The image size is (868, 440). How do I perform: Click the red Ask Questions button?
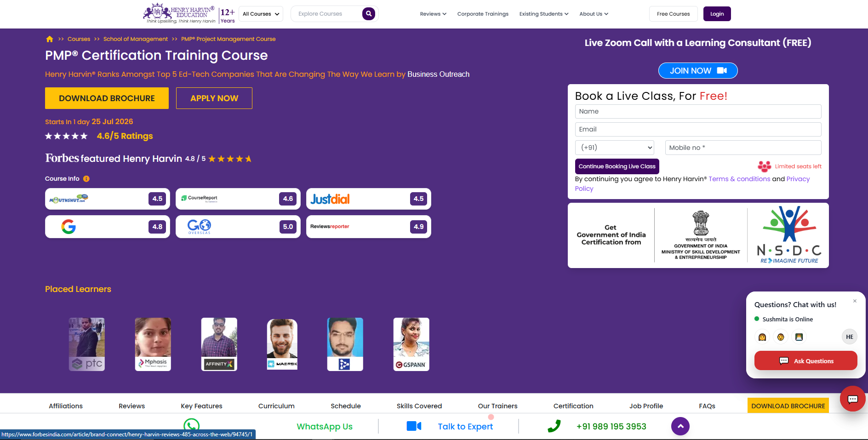[x=806, y=361]
